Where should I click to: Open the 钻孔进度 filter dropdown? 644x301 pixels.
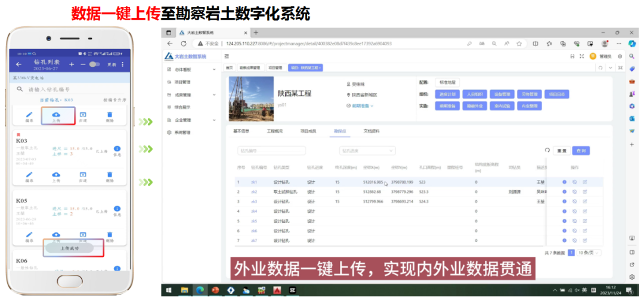tap(367, 151)
